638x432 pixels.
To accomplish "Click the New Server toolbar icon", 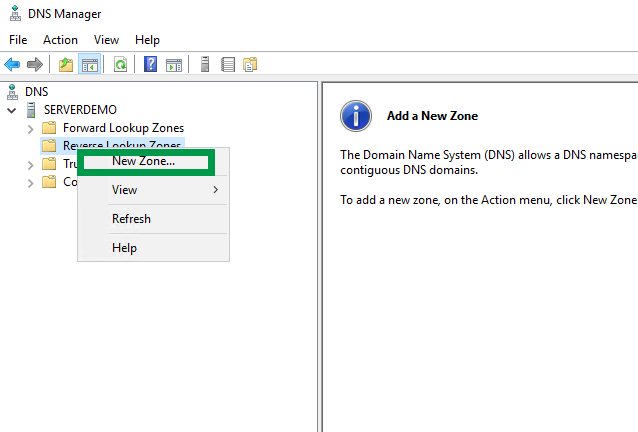I will 205,64.
